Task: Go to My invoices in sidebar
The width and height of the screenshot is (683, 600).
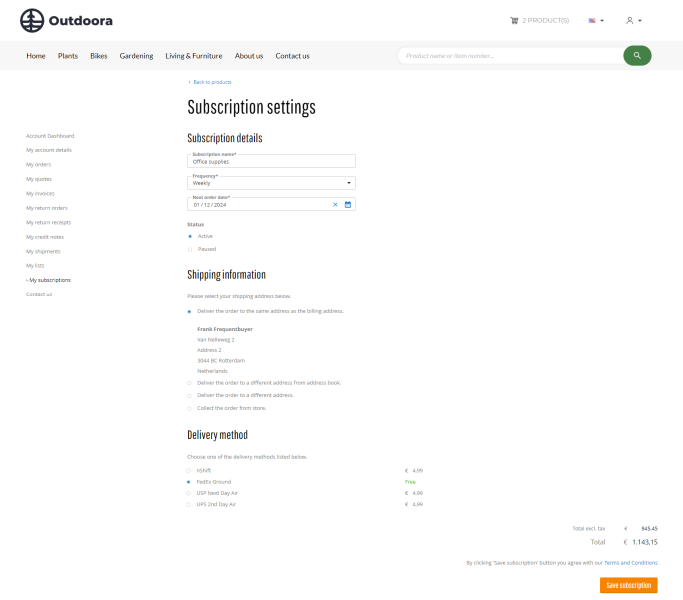Action: click(x=40, y=193)
